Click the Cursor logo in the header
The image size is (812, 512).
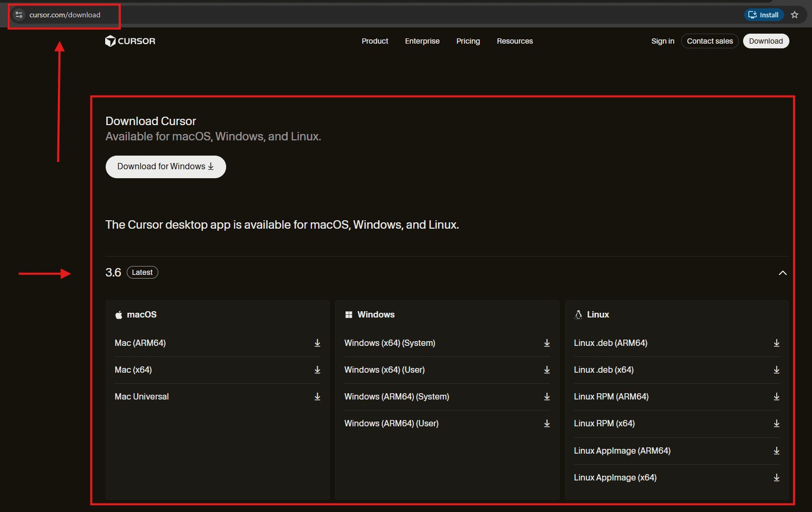pos(130,41)
